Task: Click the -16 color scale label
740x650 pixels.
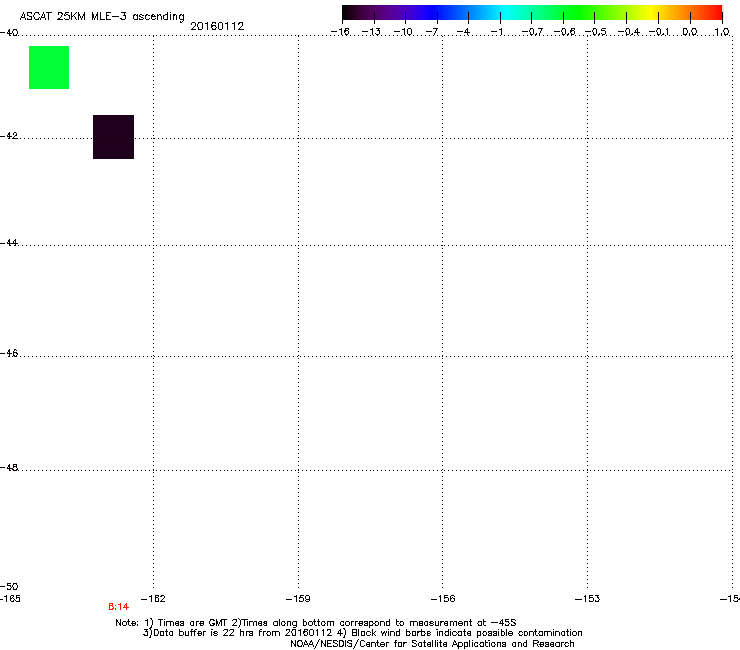Action: 340,32
